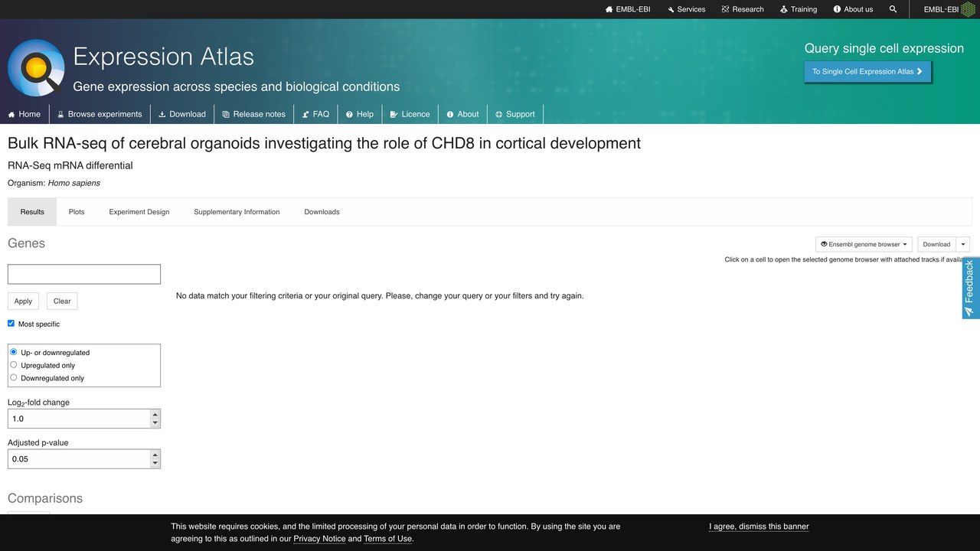The width and height of the screenshot is (980, 551).
Task: Click the search magnifier icon in top bar
Action: pyautogui.click(x=893, y=9)
